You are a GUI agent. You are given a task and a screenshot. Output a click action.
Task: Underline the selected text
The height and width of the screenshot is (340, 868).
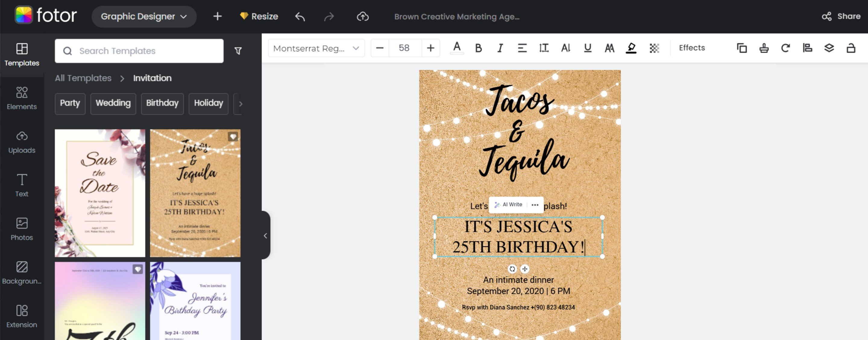coord(587,48)
